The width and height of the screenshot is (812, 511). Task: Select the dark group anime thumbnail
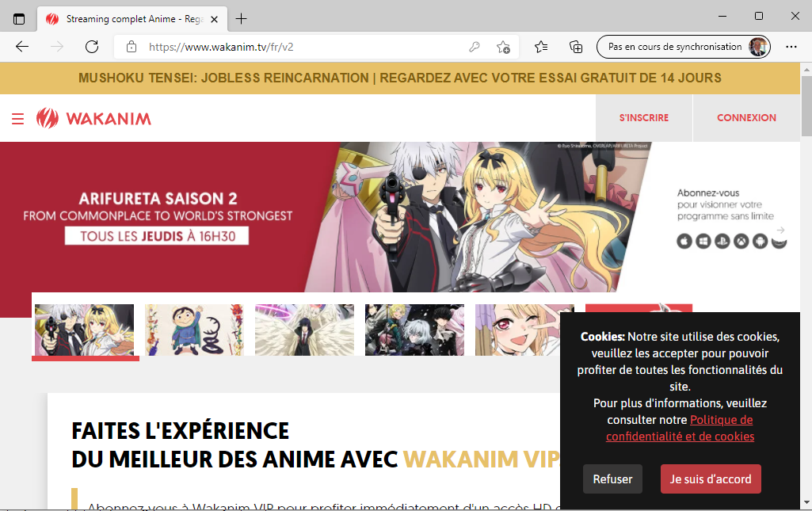coord(415,330)
